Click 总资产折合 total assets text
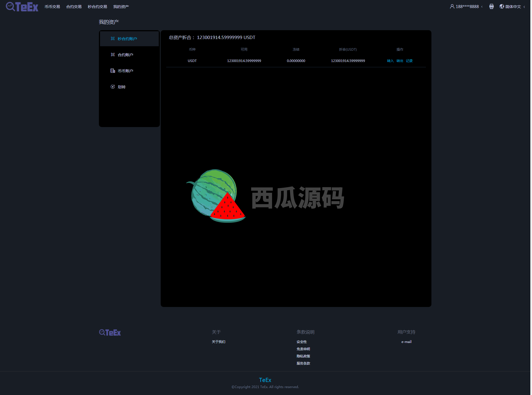 (212, 37)
